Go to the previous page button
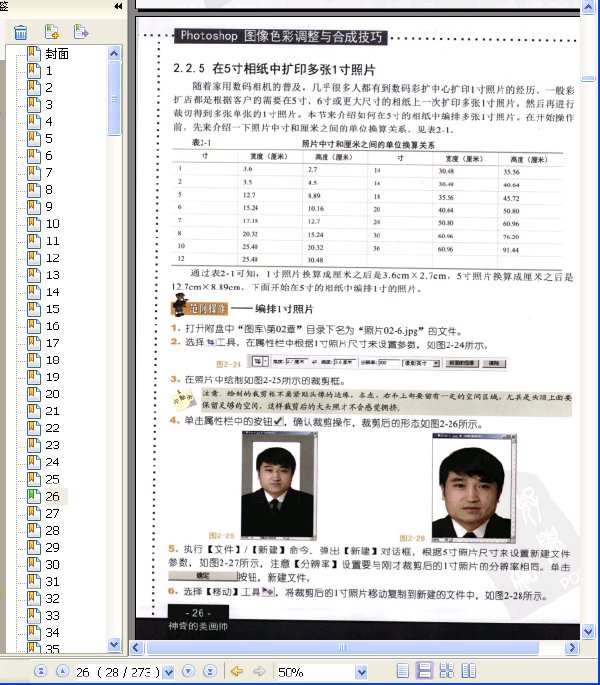 (x=62, y=671)
